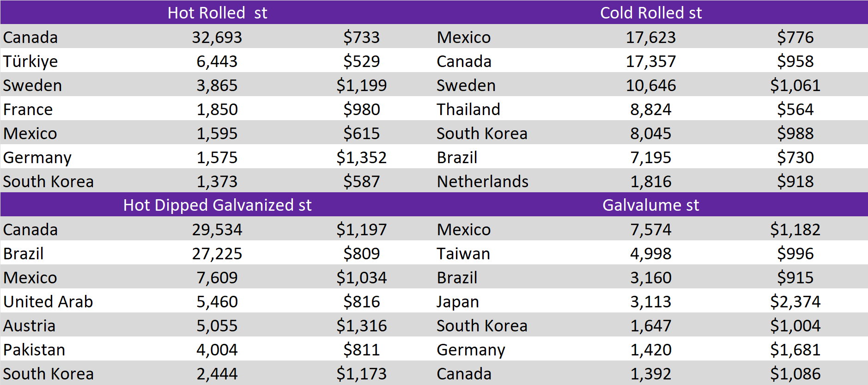Click the Hot Rolled st section header
868x385 pixels.
pyautogui.click(x=217, y=12)
